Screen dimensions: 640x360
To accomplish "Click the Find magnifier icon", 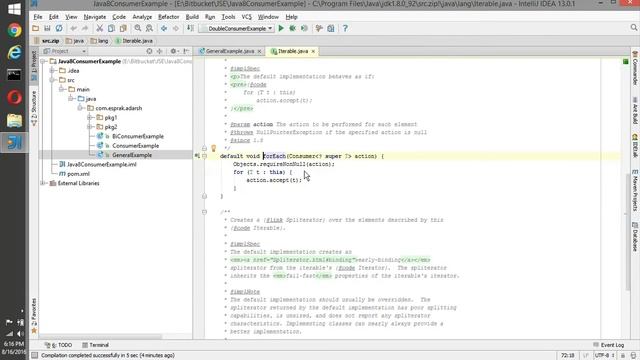I will (x=138, y=29).
